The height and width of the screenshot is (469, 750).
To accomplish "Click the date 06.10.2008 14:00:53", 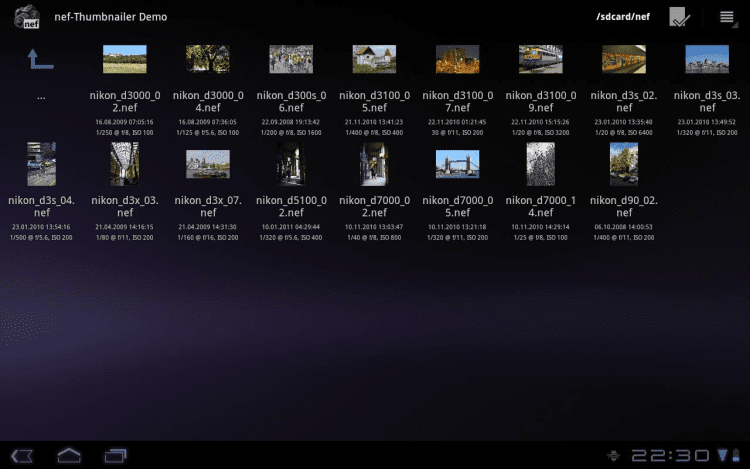I will [x=624, y=227].
